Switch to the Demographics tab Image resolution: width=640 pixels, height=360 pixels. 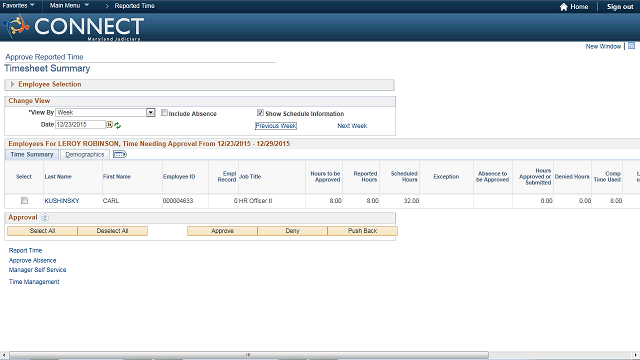[85, 154]
